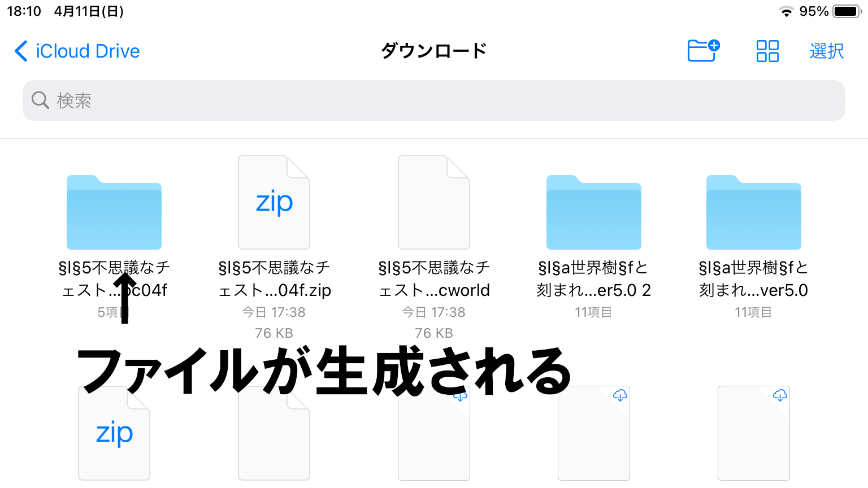Tap the zip file in the bottom row
868x488 pixels.
click(x=114, y=433)
